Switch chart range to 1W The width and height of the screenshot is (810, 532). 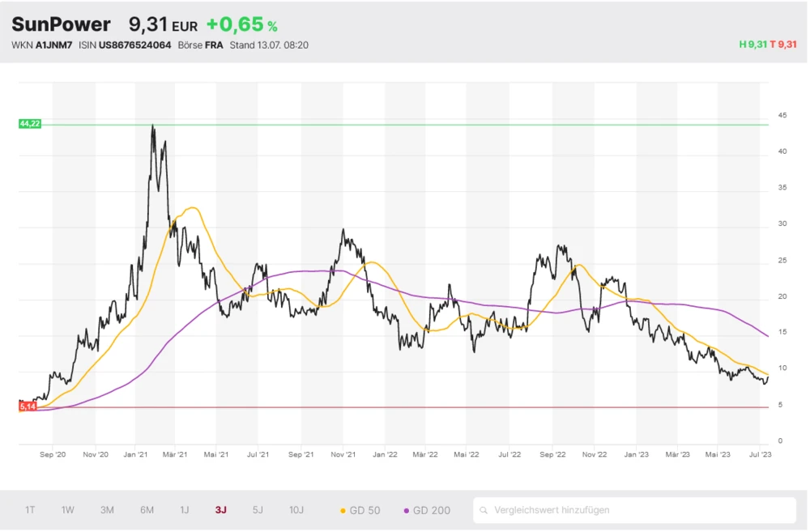point(68,510)
